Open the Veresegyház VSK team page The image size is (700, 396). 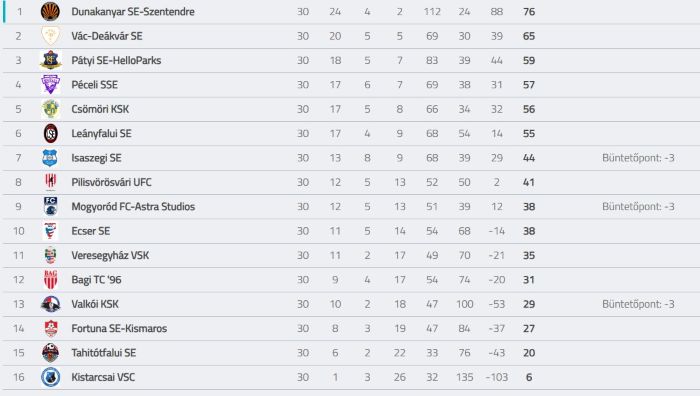110,255
